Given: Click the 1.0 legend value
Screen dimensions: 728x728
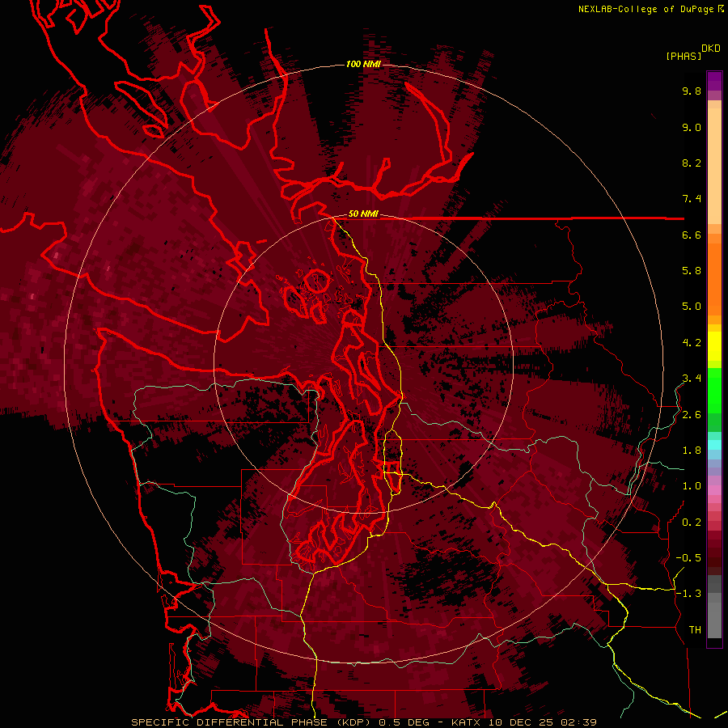Looking at the screenshot, I should pyautogui.click(x=692, y=486).
